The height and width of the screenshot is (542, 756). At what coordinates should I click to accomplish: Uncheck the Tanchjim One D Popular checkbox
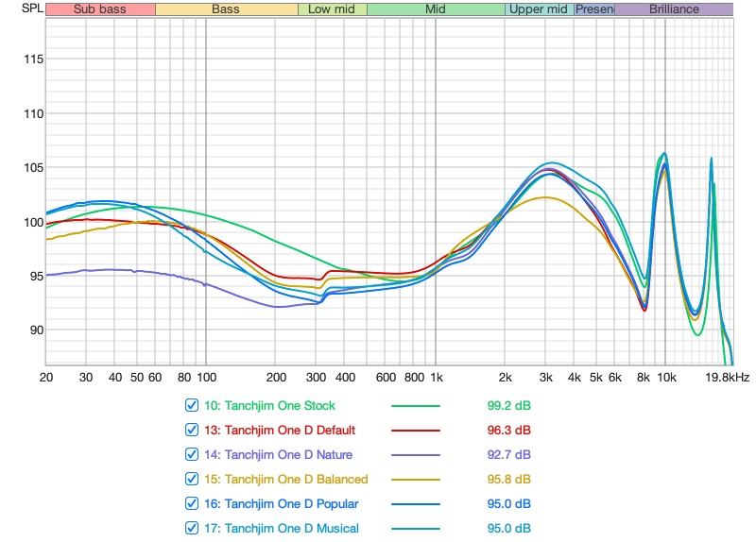point(193,504)
